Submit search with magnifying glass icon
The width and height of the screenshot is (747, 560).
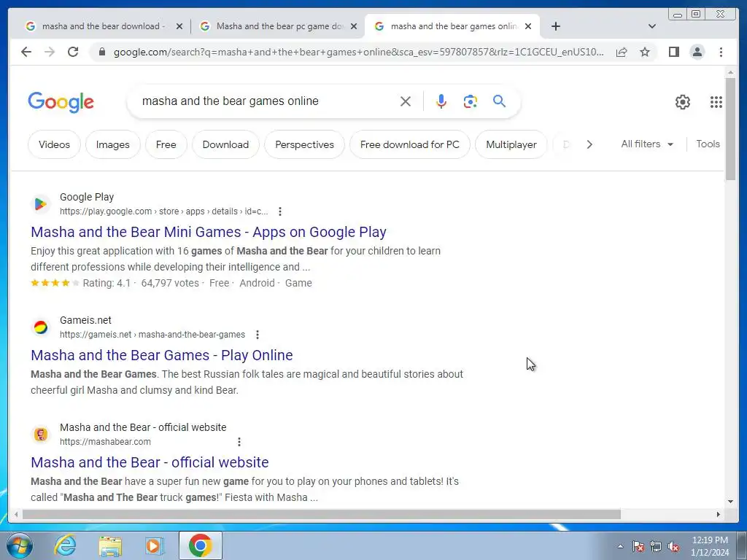click(499, 101)
